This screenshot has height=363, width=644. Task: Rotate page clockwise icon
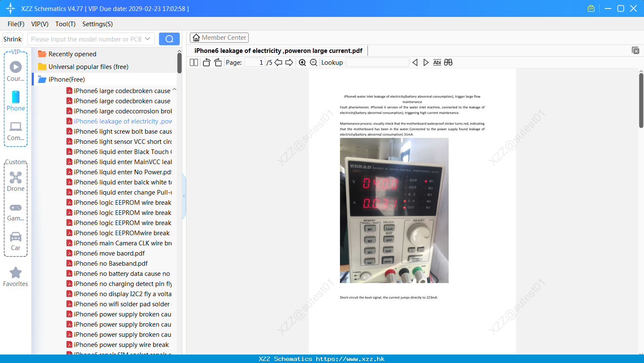(218, 63)
